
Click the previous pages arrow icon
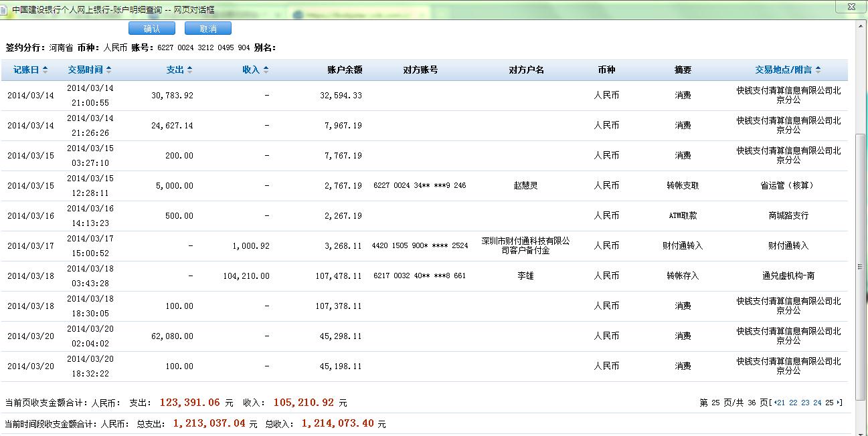[x=774, y=403]
